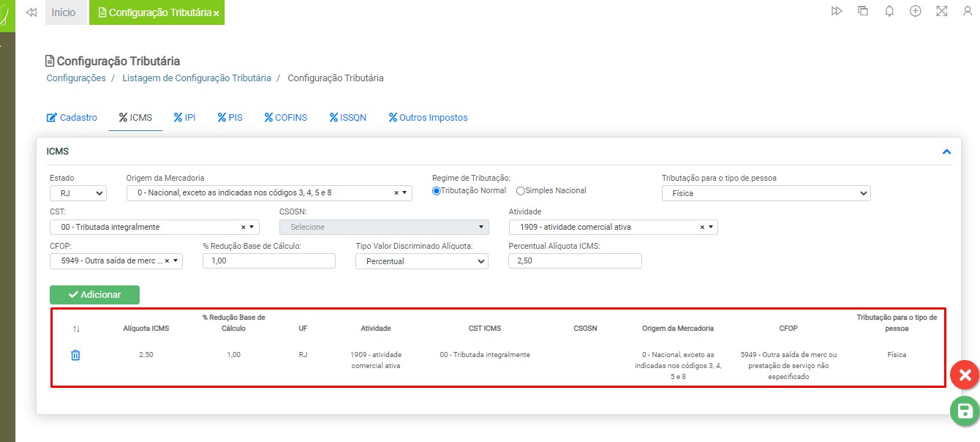Select Tributação Normal radio button
Viewport: 980px width, 442px height.
437,191
